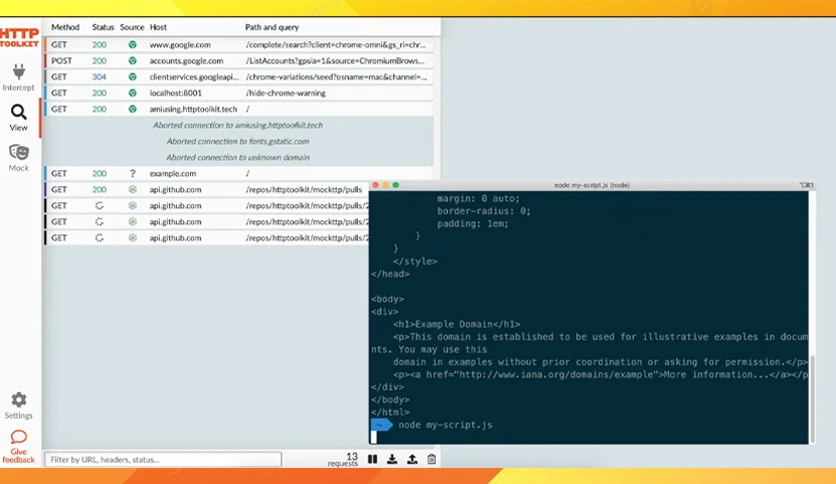Image resolution: width=836 pixels, height=484 pixels.
Task: Click the Source column header
Action: click(x=132, y=27)
